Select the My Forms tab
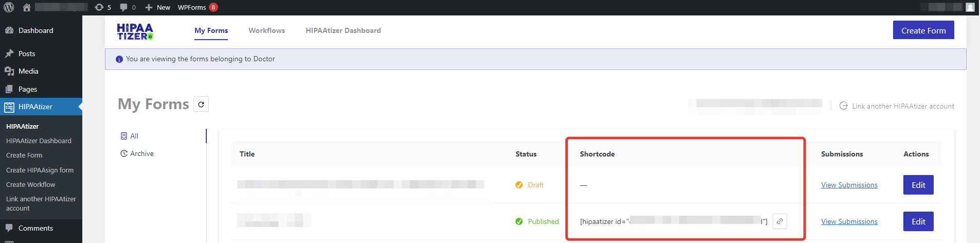The width and height of the screenshot is (980, 243). pos(211,30)
